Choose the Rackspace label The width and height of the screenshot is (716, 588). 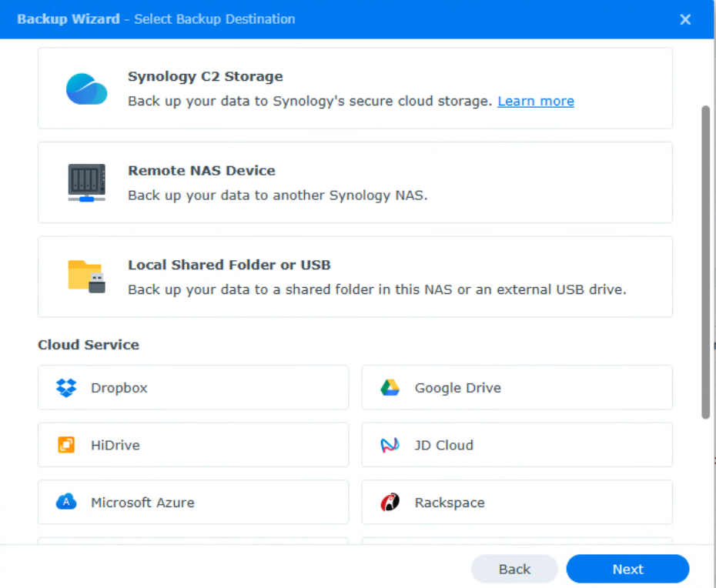(x=450, y=502)
